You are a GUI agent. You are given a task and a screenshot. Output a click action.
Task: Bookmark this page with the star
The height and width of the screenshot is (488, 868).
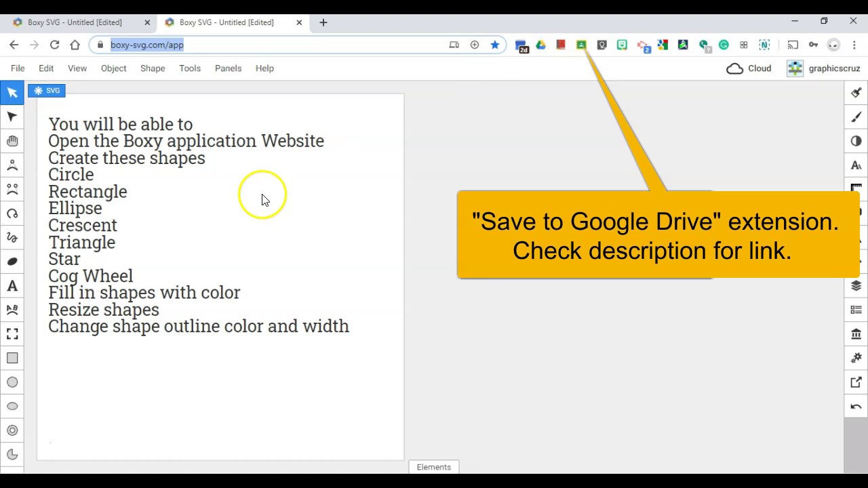[495, 45]
